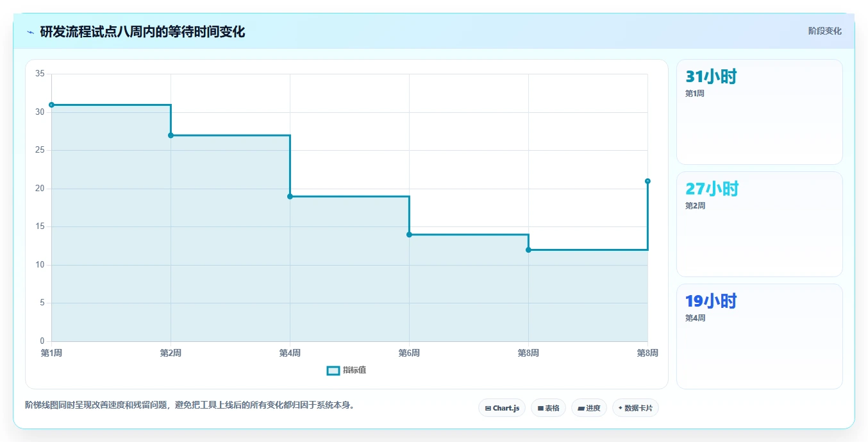Click the y-axis label 10

pos(40,265)
